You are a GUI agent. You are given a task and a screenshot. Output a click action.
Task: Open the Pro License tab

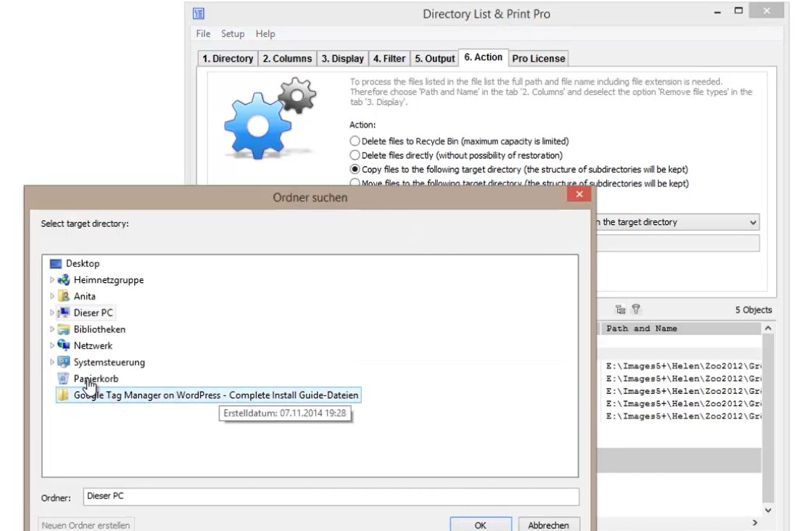(539, 59)
